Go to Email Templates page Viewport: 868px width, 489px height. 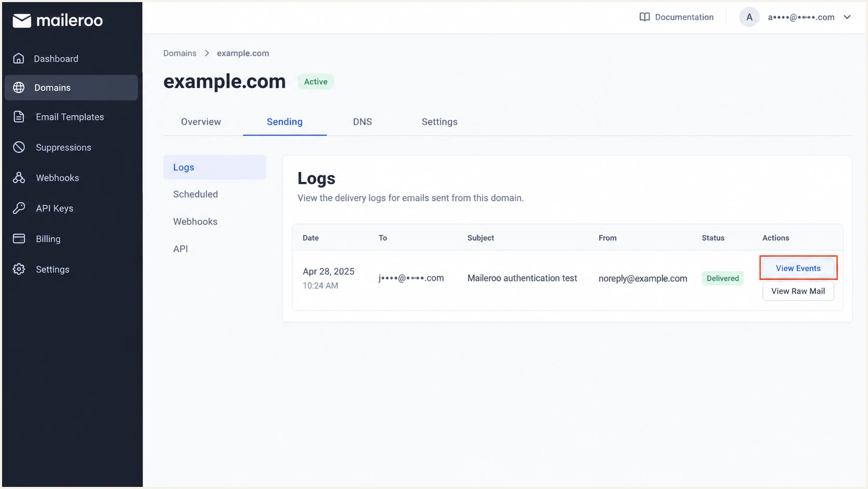(70, 117)
